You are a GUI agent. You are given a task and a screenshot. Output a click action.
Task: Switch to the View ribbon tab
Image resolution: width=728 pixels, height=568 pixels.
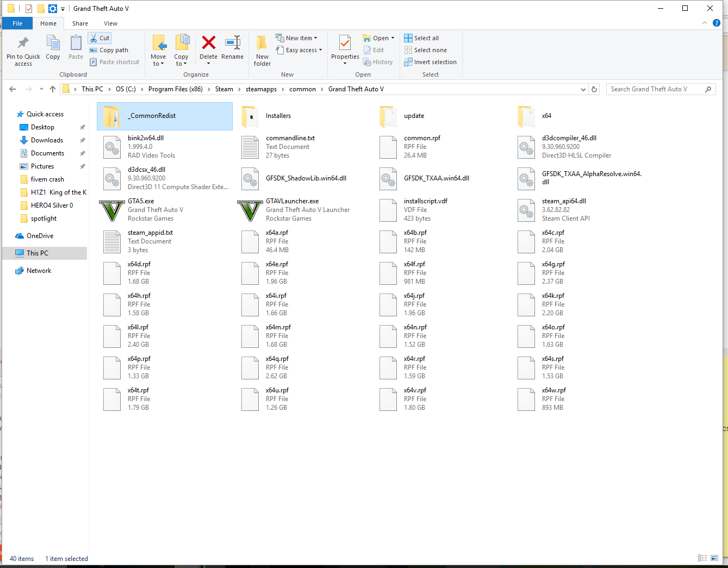pos(110,23)
